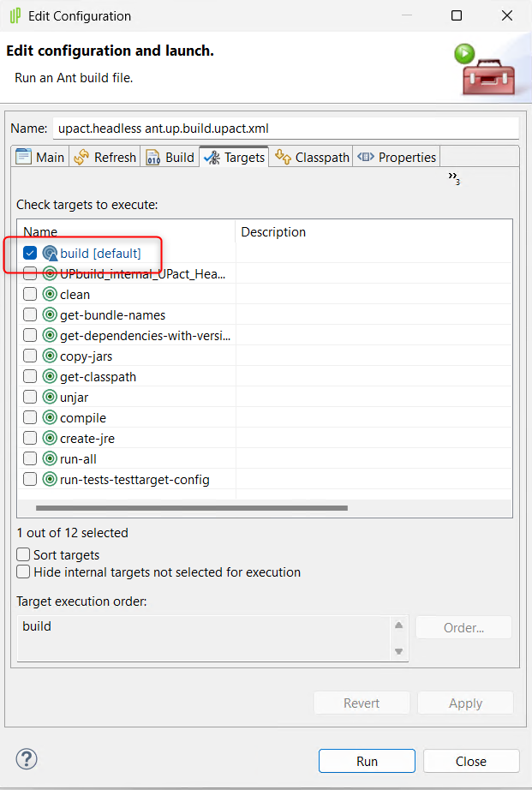532x790 pixels.
Task: Click the clean target icon
Action: 50,295
